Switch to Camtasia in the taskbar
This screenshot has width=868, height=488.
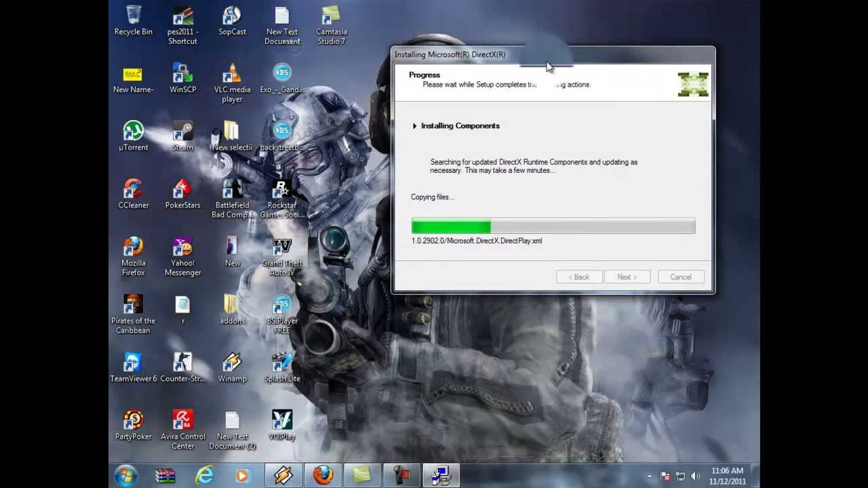[x=362, y=476]
